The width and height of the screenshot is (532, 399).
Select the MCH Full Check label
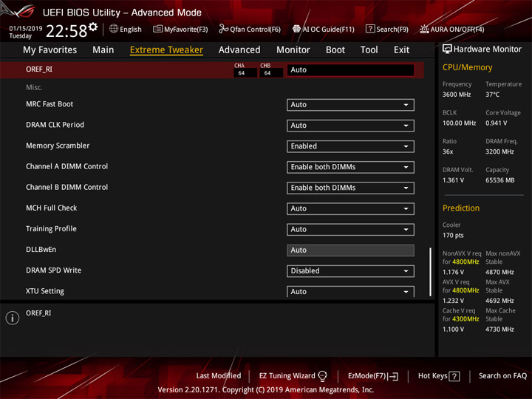[x=52, y=208]
